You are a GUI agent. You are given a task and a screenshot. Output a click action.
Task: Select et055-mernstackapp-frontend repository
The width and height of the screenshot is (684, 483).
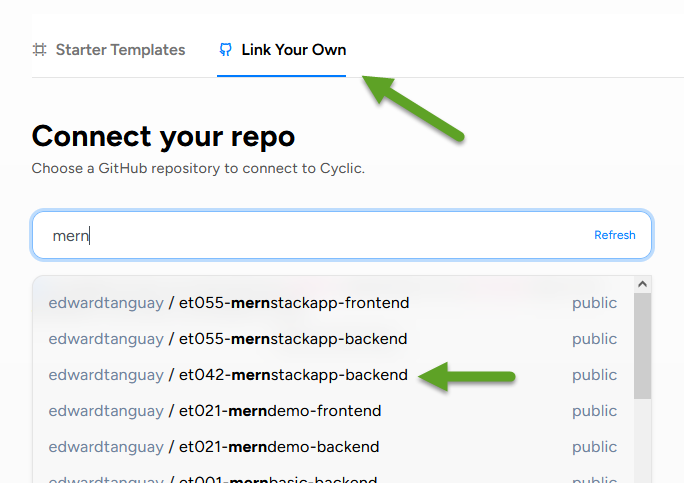click(x=333, y=303)
